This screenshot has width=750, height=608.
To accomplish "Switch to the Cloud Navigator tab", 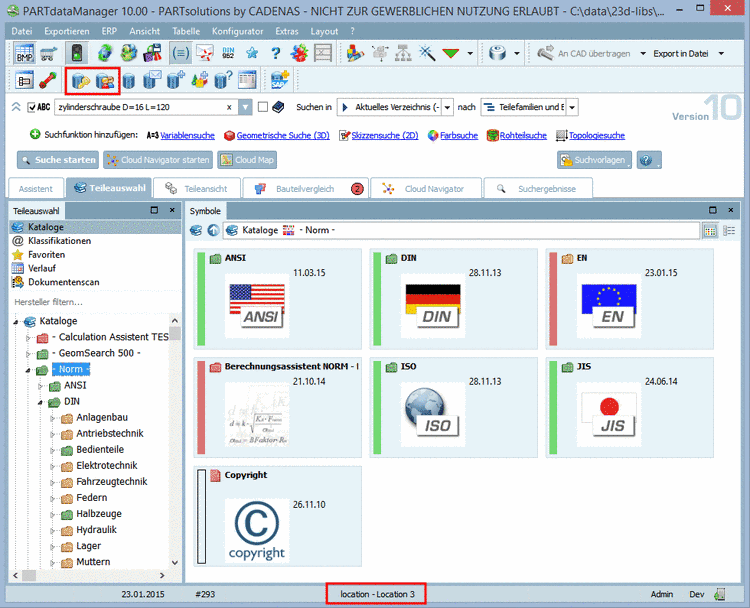I will pyautogui.click(x=426, y=188).
